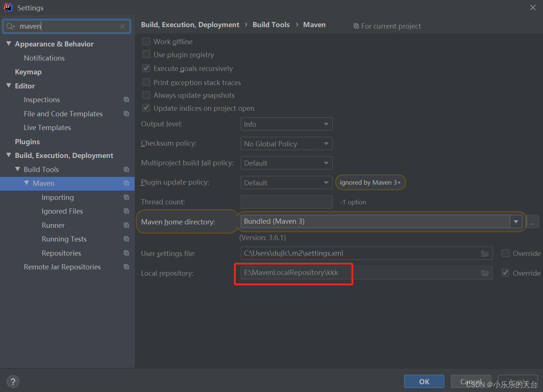Open Keymap settings page
Viewport: 543px width, 392px height.
pyautogui.click(x=28, y=72)
